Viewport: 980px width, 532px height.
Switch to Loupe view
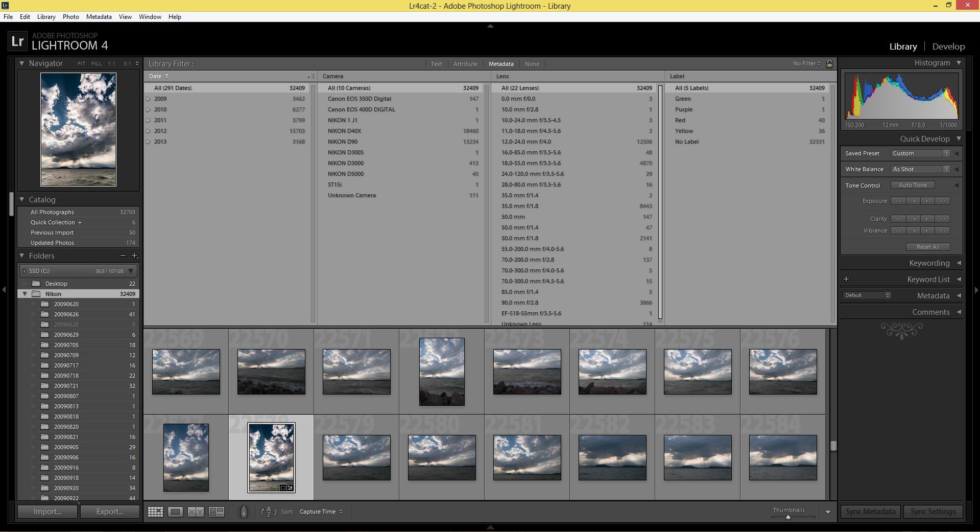pos(175,512)
